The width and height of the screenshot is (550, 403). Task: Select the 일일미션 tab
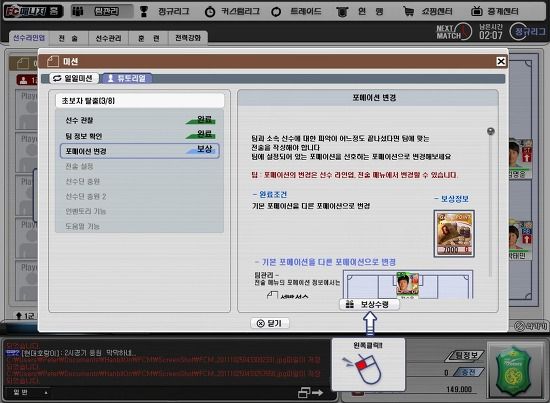pos(73,78)
